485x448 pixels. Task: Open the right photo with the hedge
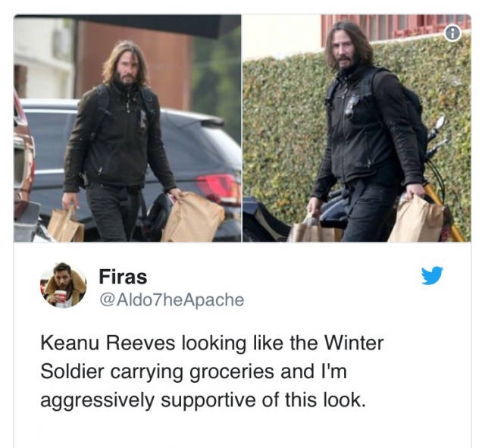point(357,128)
